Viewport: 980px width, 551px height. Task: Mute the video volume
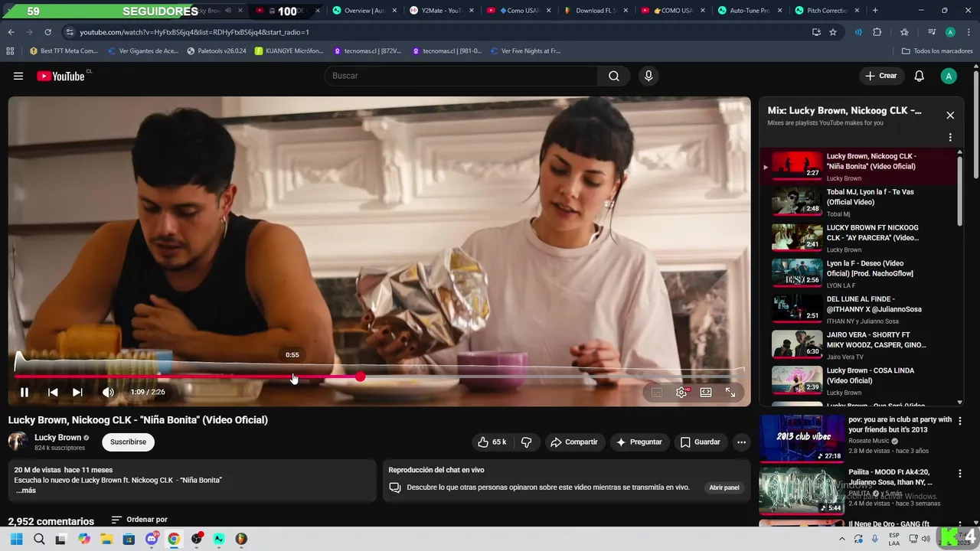click(x=108, y=392)
